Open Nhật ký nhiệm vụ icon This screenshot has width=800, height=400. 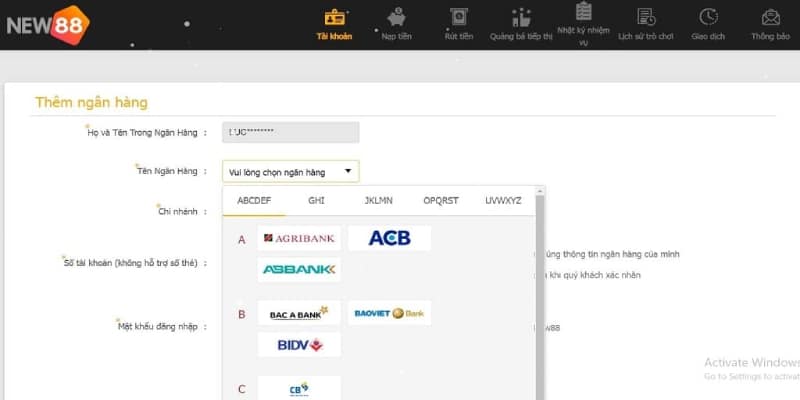click(583, 12)
